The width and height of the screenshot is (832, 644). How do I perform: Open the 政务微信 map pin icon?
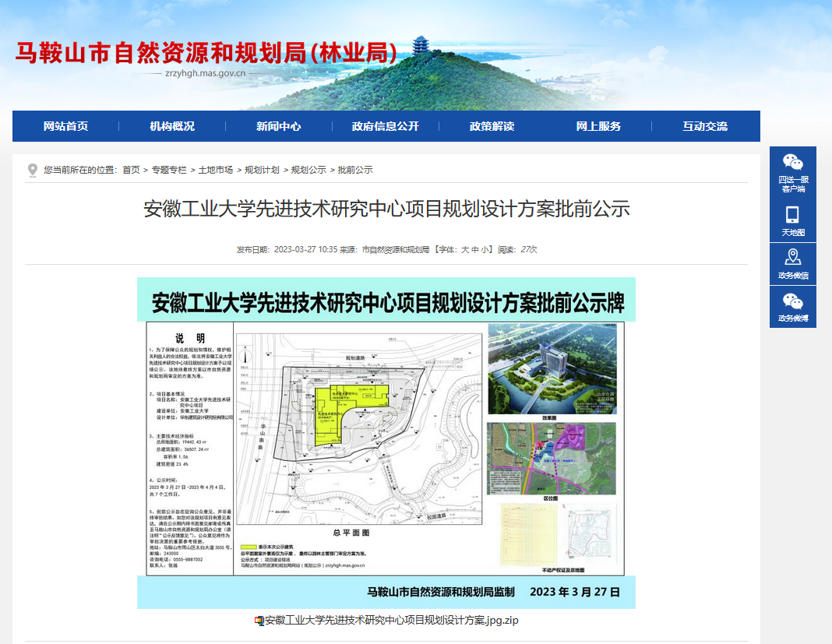click(x=793, y=257)
